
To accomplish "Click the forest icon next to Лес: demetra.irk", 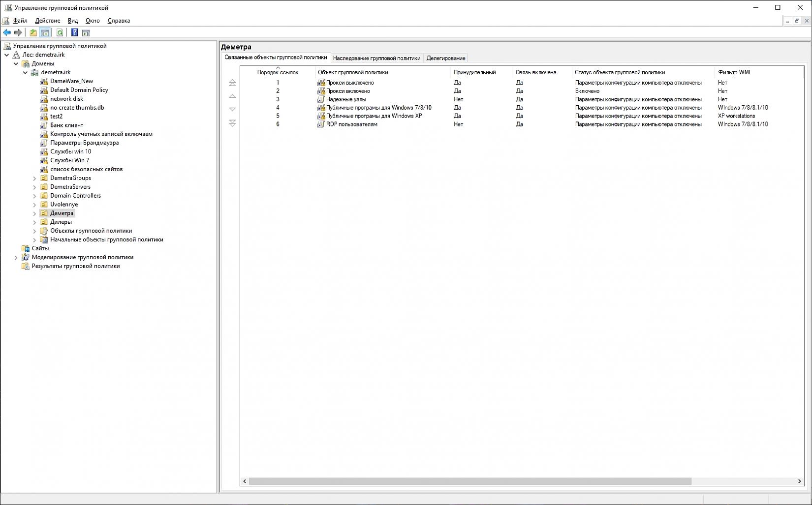I will 16,55.
